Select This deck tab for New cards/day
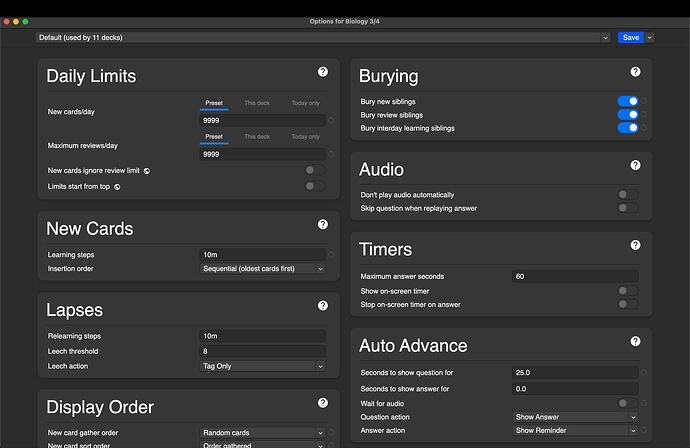The width and height of the screenshot is (690, 448). tap(257, 103)
